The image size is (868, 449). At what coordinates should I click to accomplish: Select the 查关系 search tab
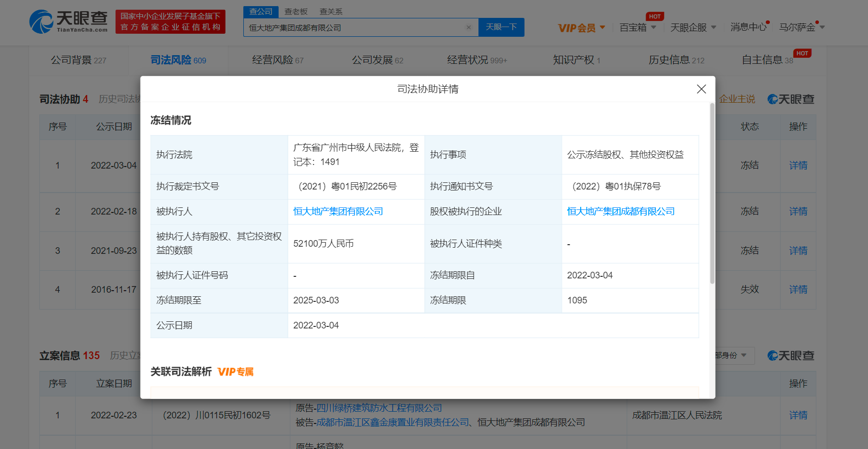(331, 11)
